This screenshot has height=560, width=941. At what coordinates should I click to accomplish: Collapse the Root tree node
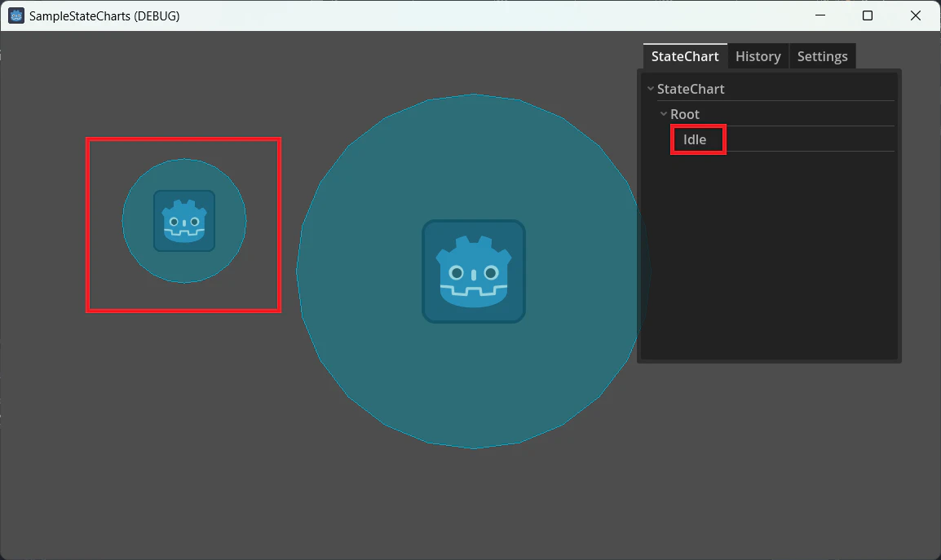tap(664, 114)
